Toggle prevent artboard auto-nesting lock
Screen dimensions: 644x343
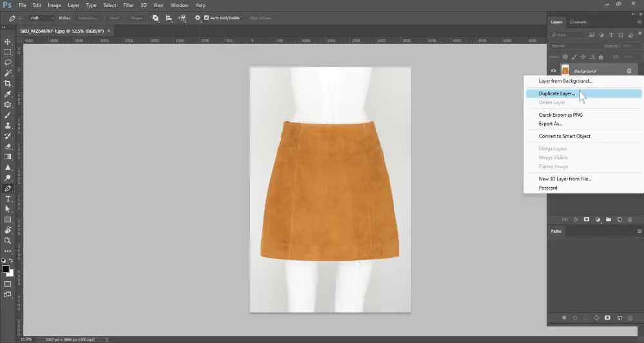click(592, 57)
